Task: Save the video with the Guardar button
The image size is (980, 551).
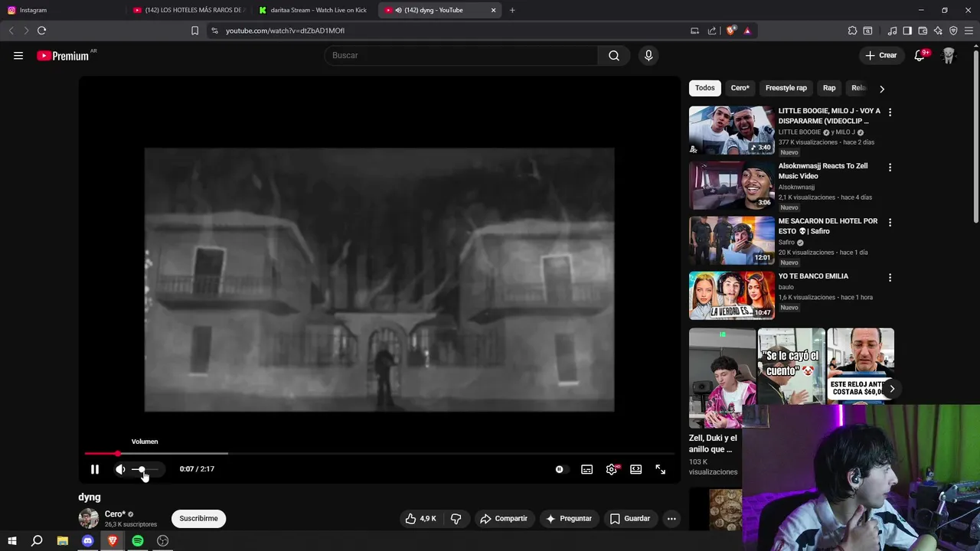Action: [630, 518]
